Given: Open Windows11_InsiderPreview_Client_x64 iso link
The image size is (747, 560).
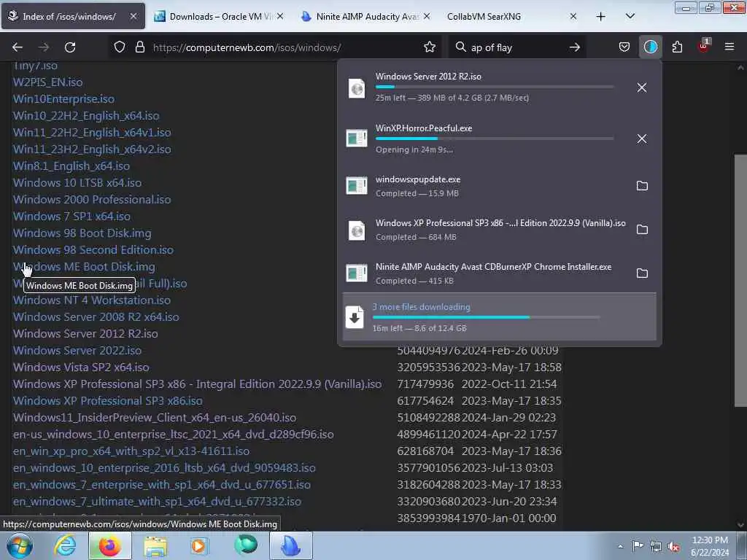Looking at the screenshot, I should pos(155,418).
